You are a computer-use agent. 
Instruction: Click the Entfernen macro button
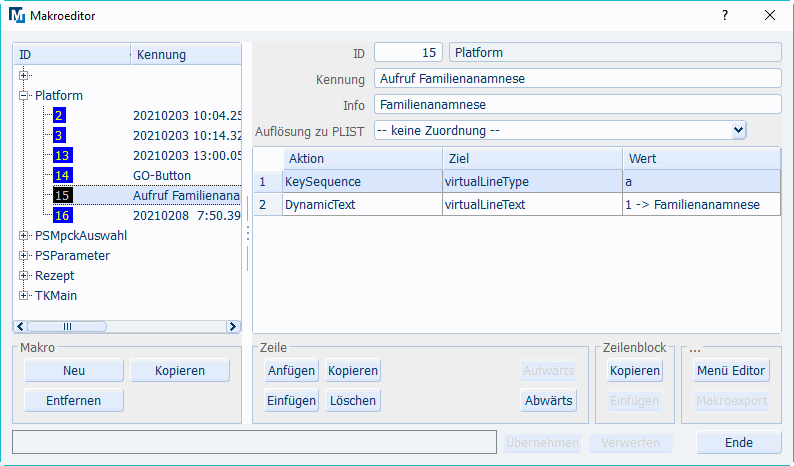coord(73,401)
